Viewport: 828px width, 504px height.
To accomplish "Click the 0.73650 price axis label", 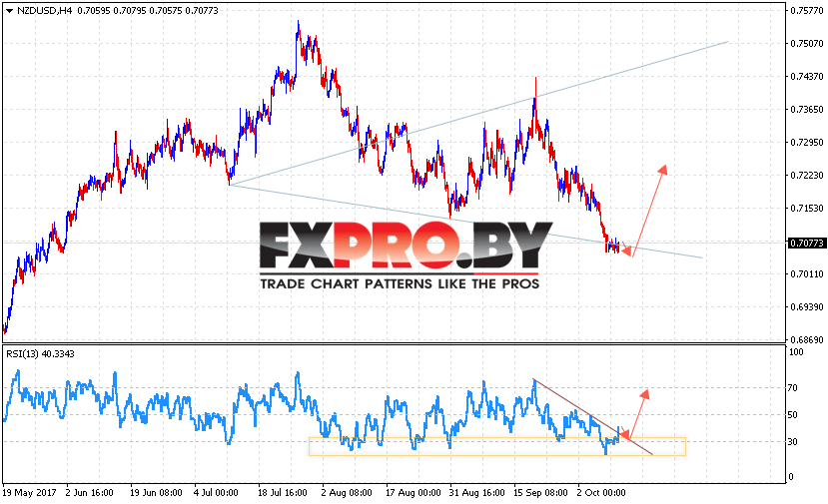I will coord(806,109).
